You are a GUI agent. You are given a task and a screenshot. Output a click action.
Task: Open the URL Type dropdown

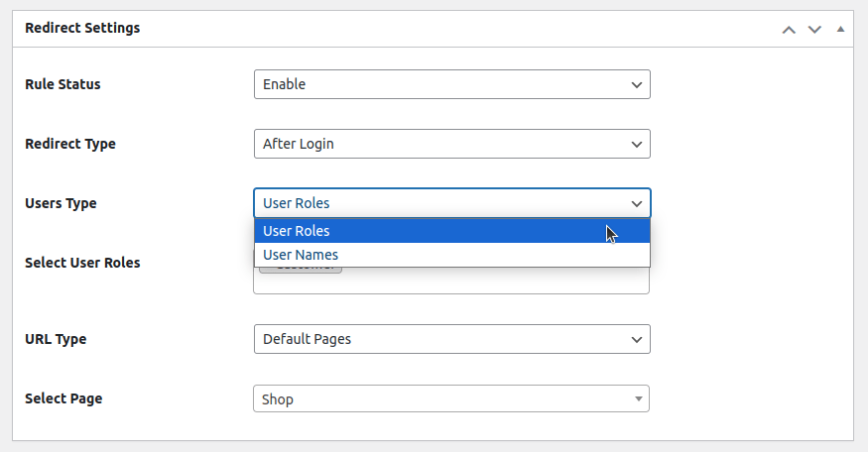pyautogui.click(x=451, y=339)
